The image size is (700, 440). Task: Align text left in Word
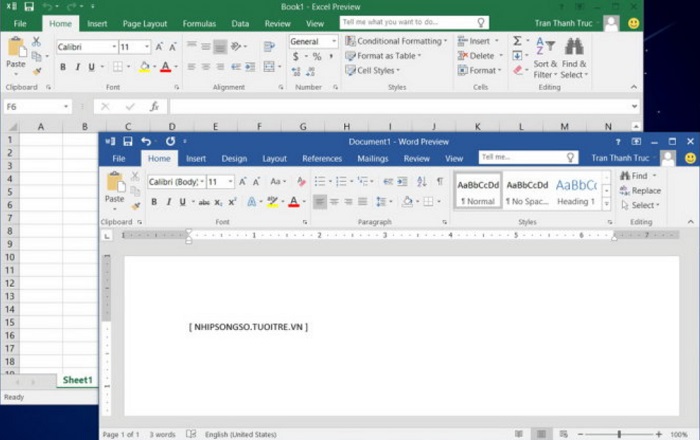pyautogui.click(x=320, y=202)
